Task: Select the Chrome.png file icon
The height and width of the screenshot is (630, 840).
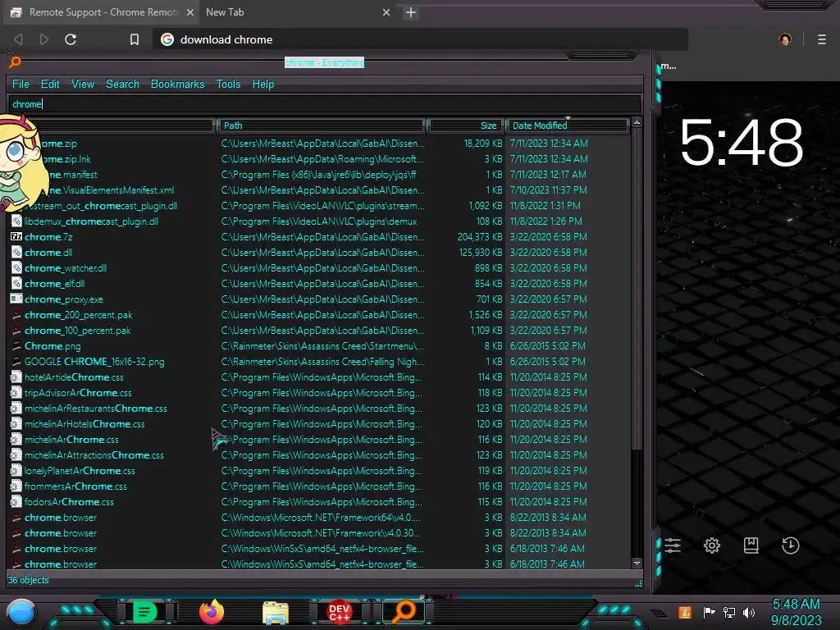Action: (x=16, y=345)
